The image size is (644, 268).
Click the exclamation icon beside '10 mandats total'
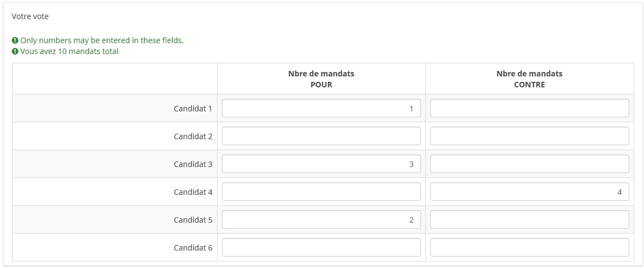coord(15,51)
